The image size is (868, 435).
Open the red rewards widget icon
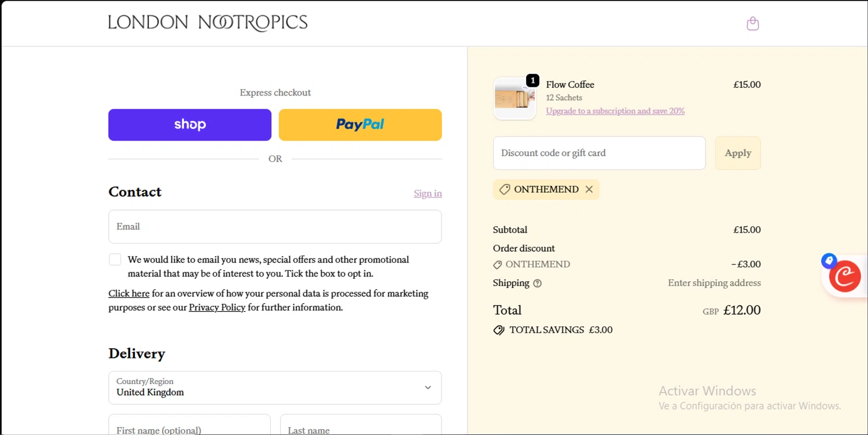tap(845, 276)
